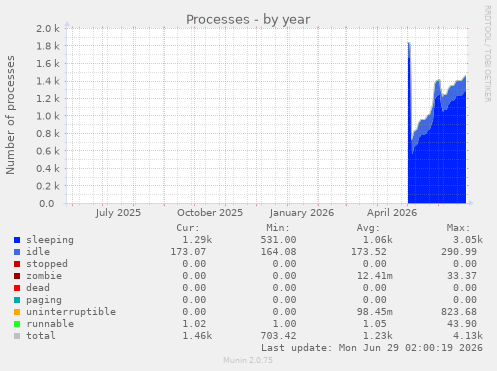Click idle current value 173.07
This screenshot has height=371, width=497.
pyautogui.click(x=188, y=252)
